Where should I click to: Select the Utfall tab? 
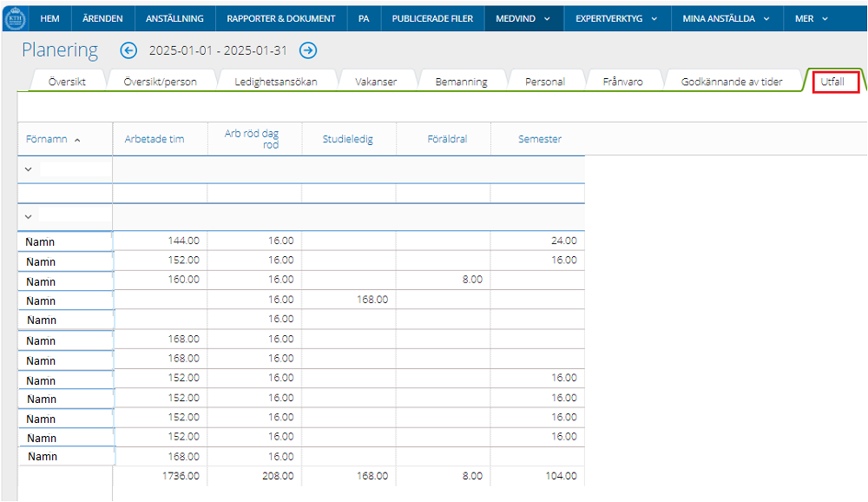(x=832, y=82)
